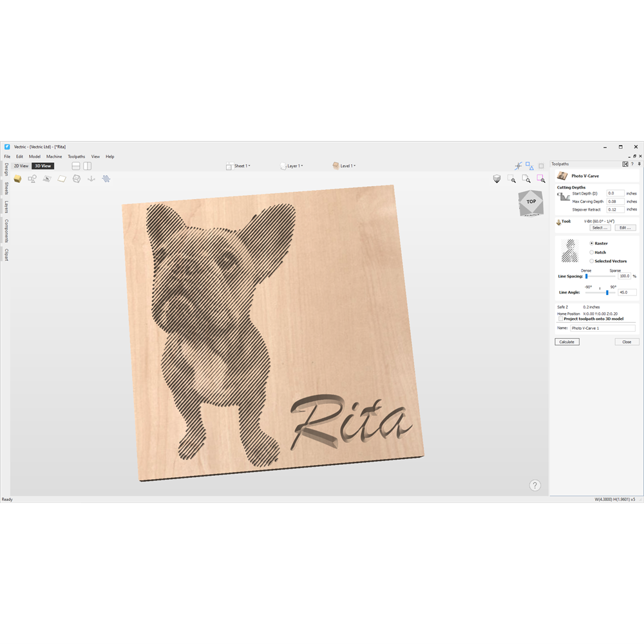Click the downward arrow origin icon

click(91, 178)
